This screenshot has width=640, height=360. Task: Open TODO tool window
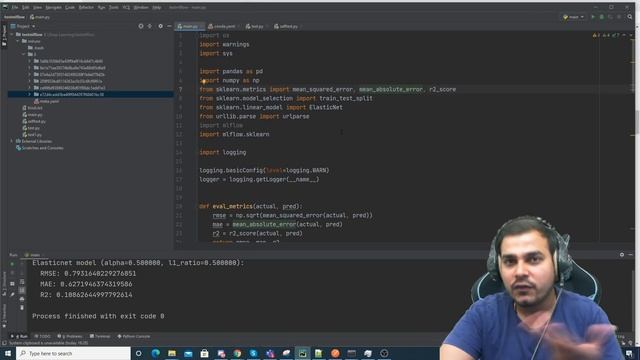(x=42, y=336)
